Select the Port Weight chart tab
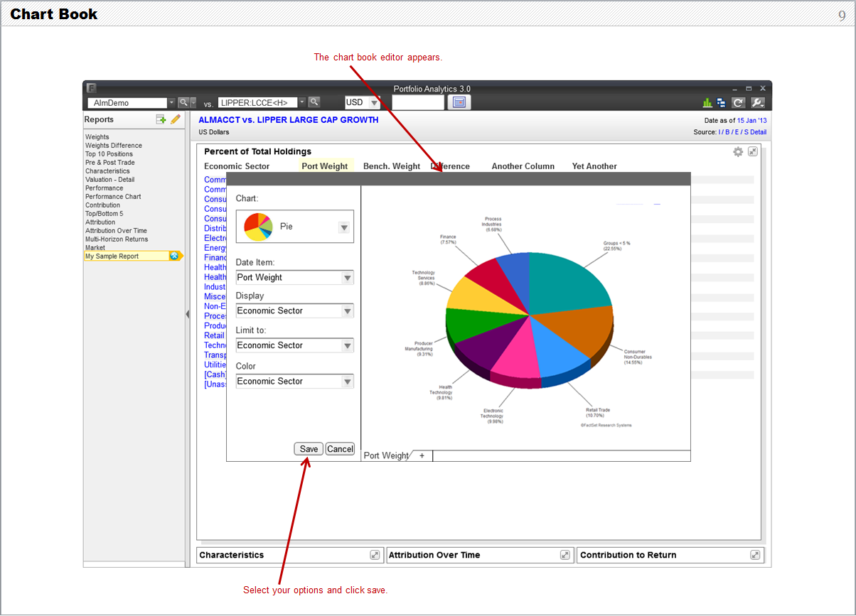 [386, 455]
